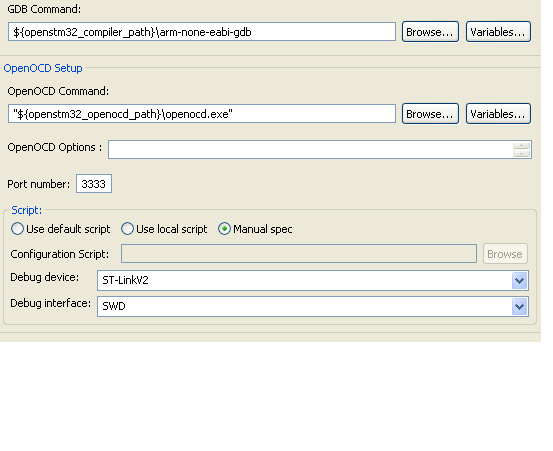Click the up arrow in OpenOCD Options
This screenshot has width=553, height=451.
pos(521,146)
